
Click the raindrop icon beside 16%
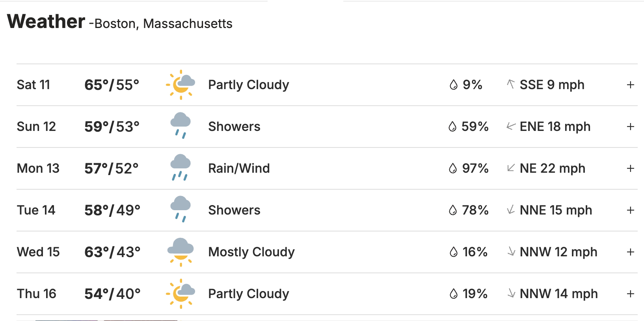tap(453, 252)
